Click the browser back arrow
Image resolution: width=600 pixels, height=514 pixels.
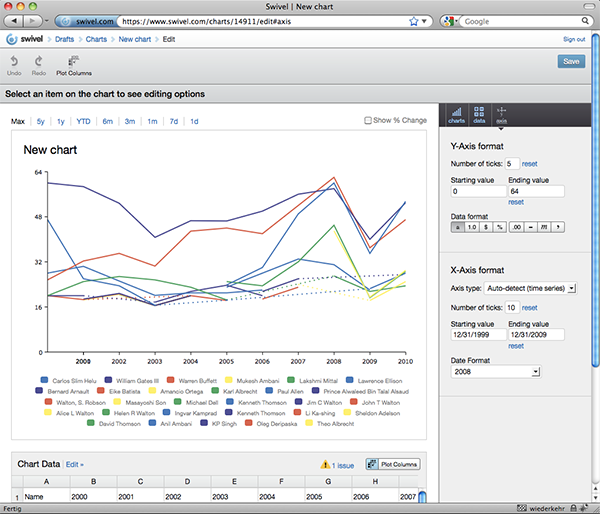[14, 21]
